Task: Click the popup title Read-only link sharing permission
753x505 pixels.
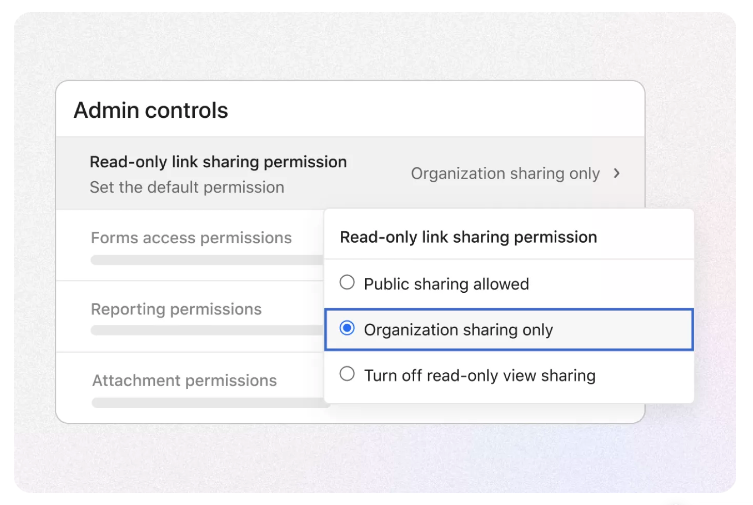Action: click(x=468, y=237)
